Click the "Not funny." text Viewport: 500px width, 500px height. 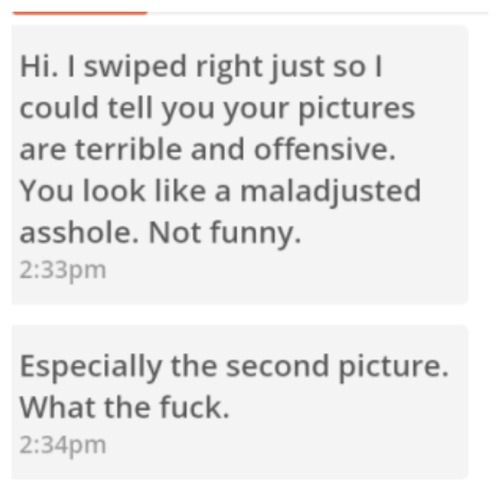(x=225, y=233)
